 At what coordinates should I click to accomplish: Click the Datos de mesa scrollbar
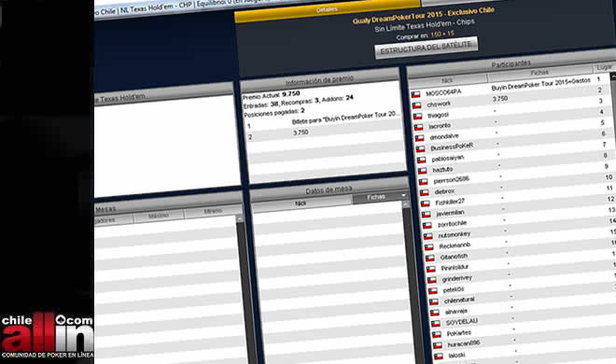pos(410,283)
